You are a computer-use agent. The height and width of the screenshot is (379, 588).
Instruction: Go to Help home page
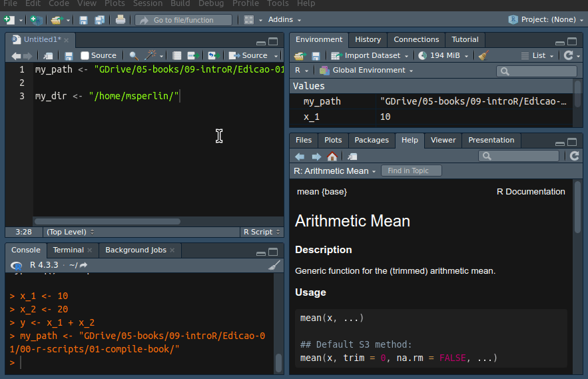pos(332,157)
